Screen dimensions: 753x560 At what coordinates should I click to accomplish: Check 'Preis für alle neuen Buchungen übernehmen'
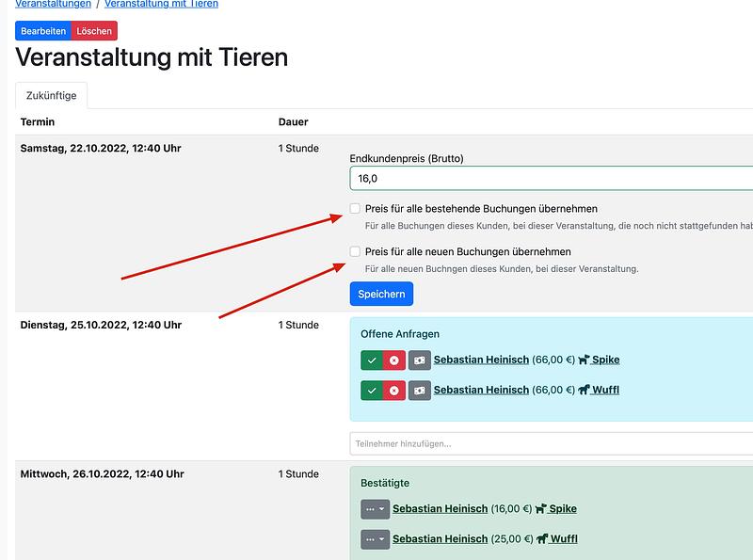coord(355,252)
